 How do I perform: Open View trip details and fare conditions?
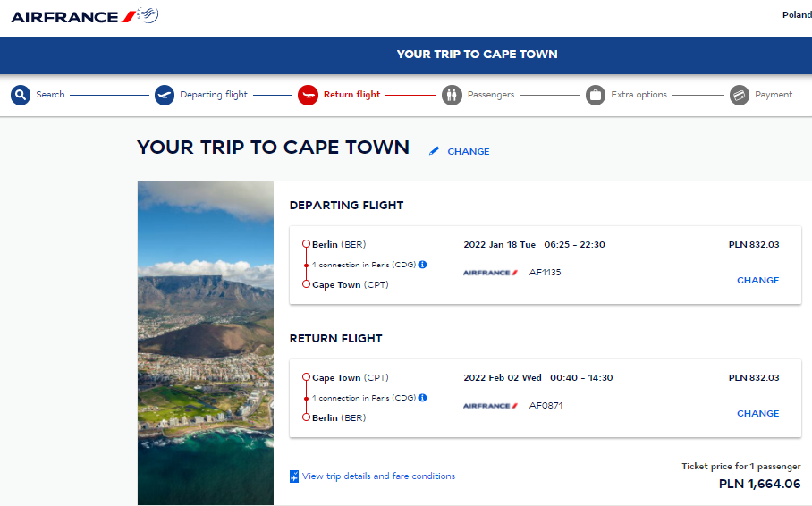tap(378, 476)
